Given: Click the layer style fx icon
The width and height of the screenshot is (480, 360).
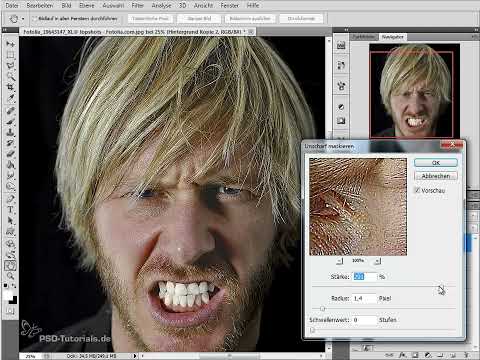Looking at the screenshot, I should point(402,355).
